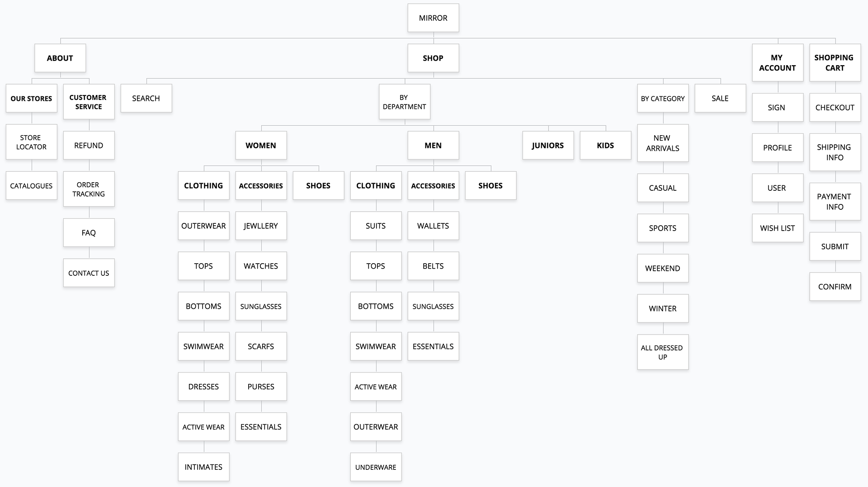868x487 pixels.
Task: Select the ORDER TRACKING box
Action: (x=89, y=189)
